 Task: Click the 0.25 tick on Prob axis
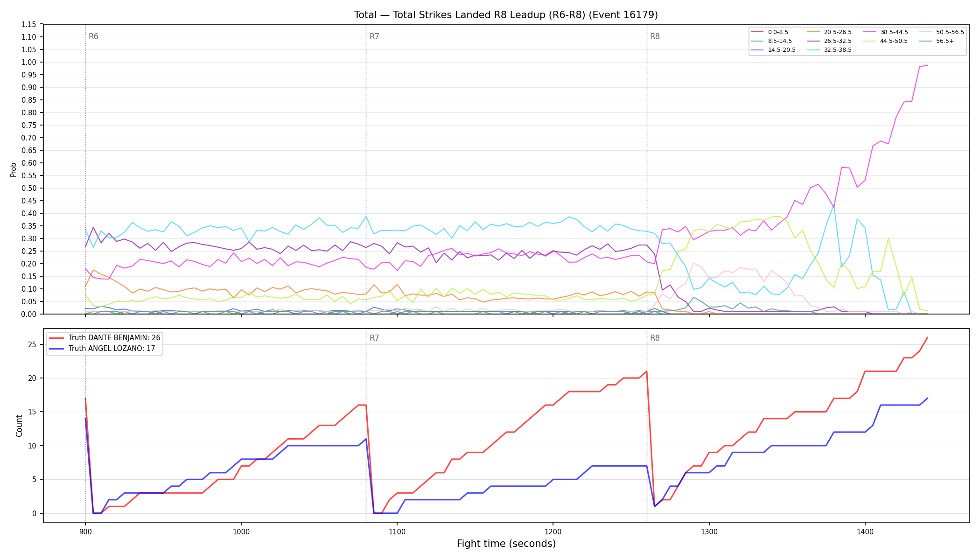click(28, 251)
